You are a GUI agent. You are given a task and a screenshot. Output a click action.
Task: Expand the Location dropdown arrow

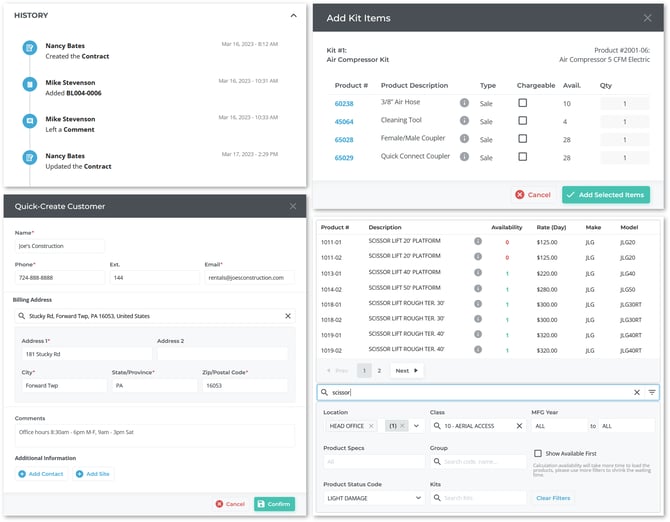point(416,425)
